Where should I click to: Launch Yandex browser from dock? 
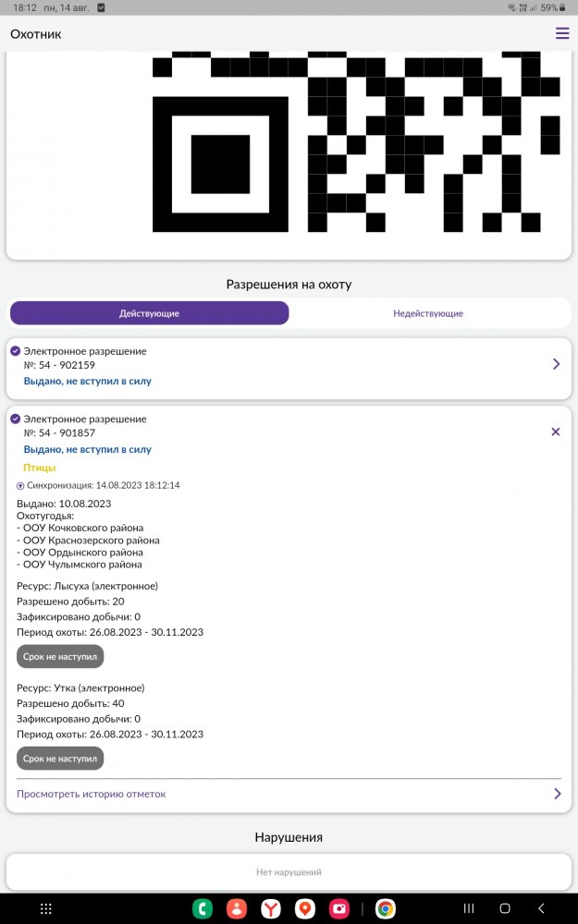(271, 908)
